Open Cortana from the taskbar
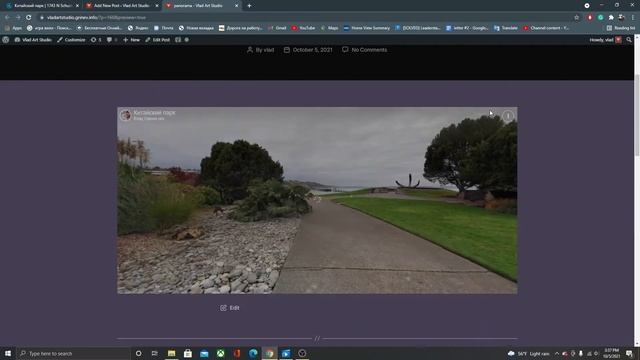Viewport: 640px width, 360px height. pos(138,353)
